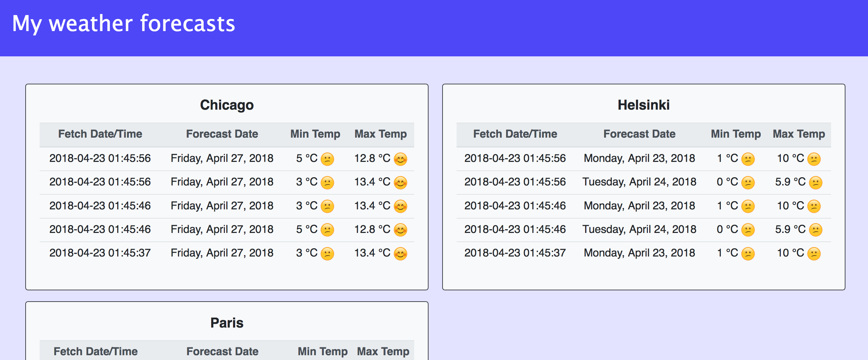Click the 'My weather forecasts' page title
Viewport: 868px width, 360px height.
[x=124, y=24]
